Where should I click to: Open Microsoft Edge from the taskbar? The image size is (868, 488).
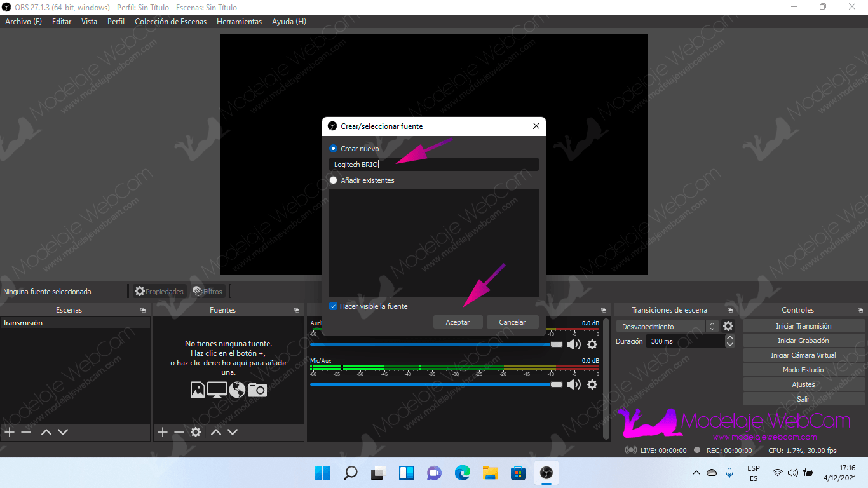[462, 473]
